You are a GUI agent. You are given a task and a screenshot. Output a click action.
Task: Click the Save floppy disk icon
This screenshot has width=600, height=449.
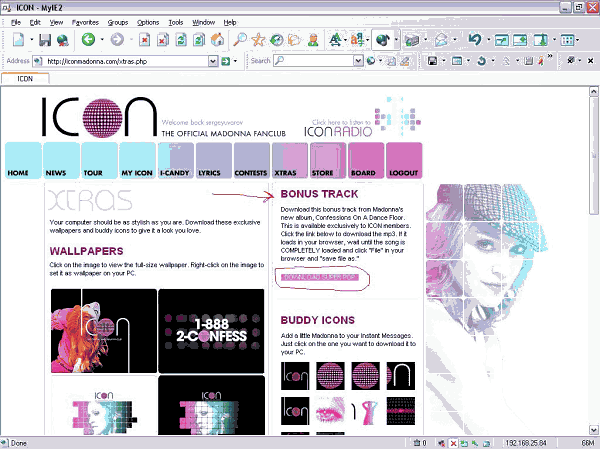tap(45, 40)
